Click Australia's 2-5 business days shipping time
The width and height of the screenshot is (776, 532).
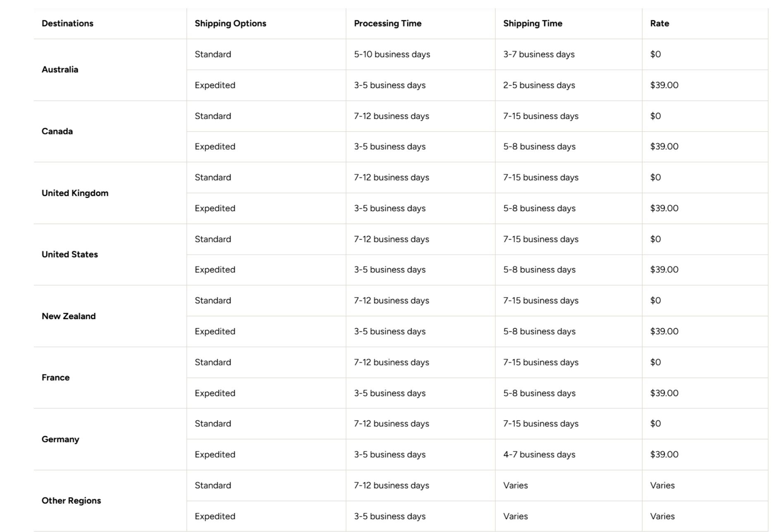(539, 85)
